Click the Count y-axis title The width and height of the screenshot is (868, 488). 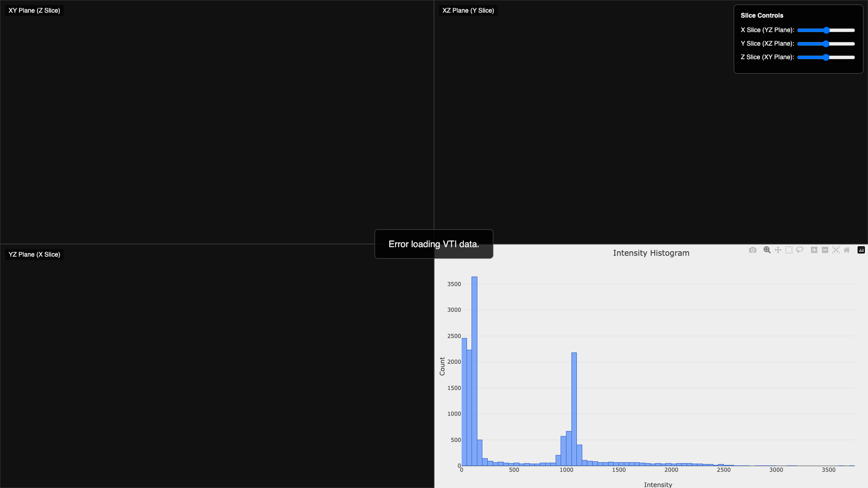coord(442,366)
